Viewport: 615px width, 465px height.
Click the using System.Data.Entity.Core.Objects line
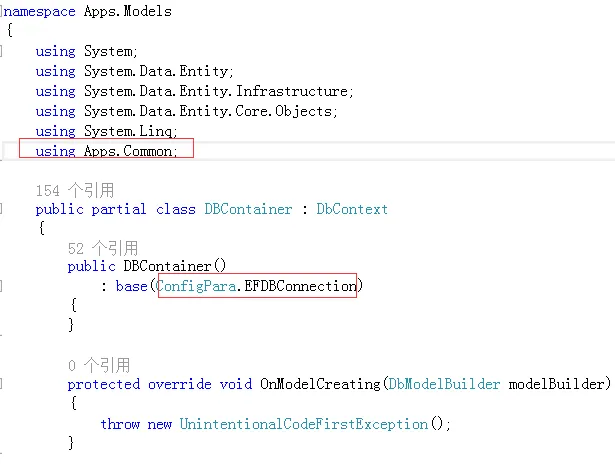[186, 111]
